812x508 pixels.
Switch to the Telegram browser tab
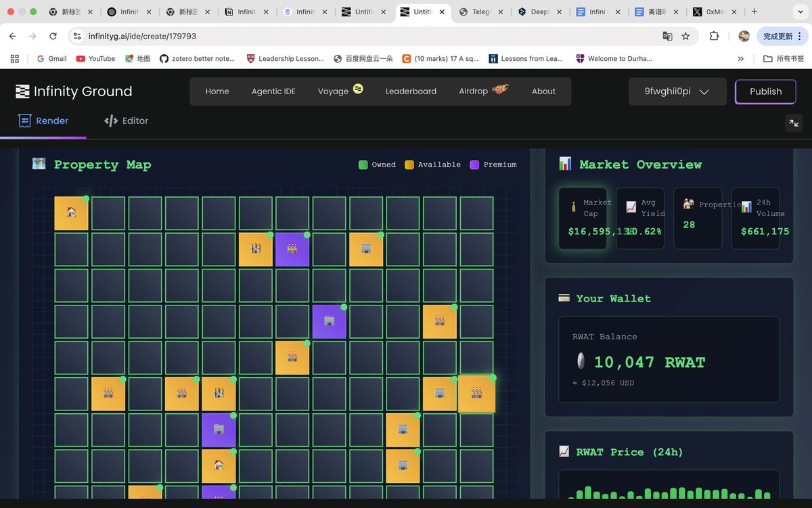(x=482, y=12)
